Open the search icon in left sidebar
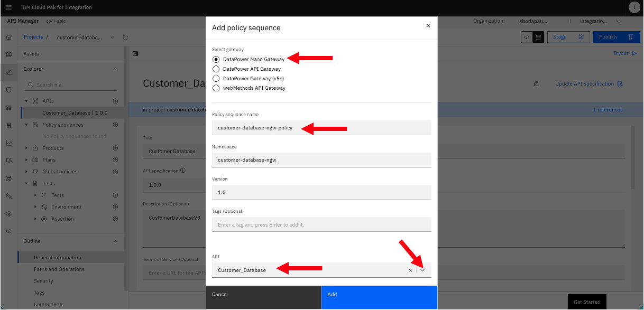This screenshot has height=310, width=644. coord(8,231)
